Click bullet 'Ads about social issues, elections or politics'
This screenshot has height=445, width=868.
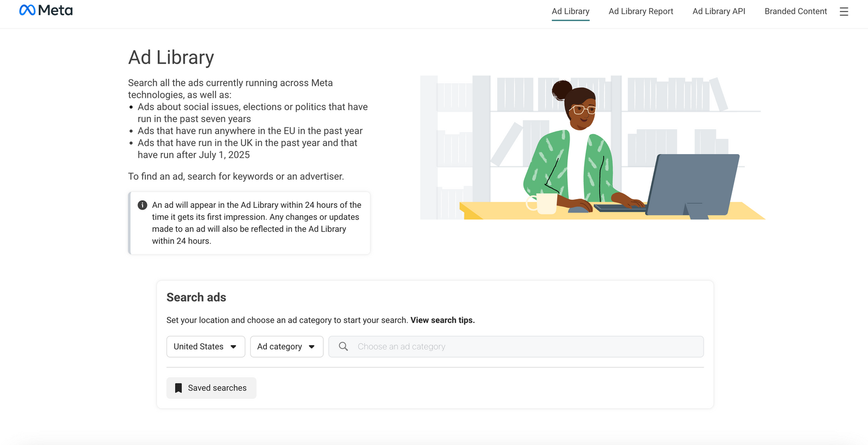coord(253,113)
